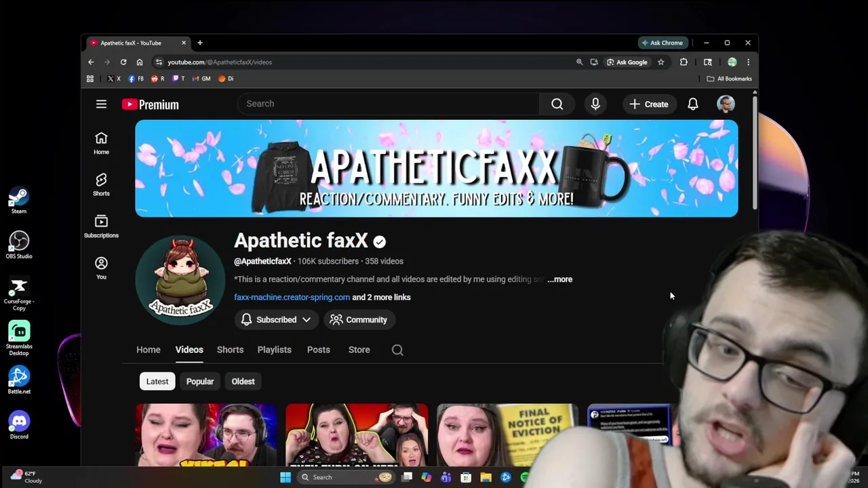Screen dimensions: 868x488
Task: Click the page vertical scrollbar
Action: (755, 152)
